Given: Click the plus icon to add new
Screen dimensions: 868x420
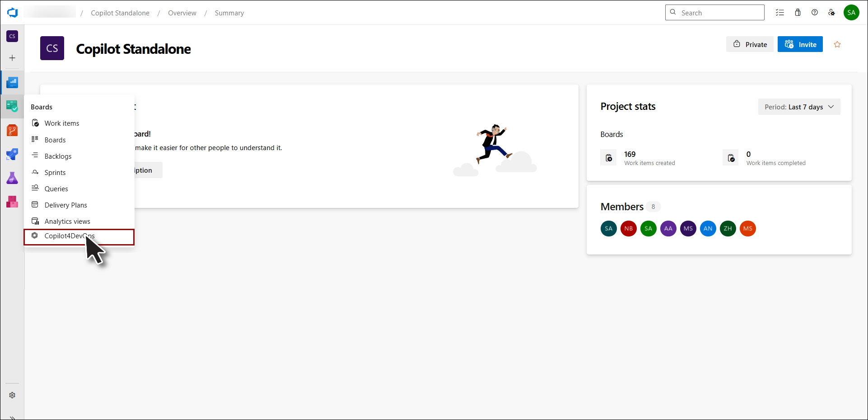Looking at the screenshot, I should pyautogui.click(x=12, y=58).
